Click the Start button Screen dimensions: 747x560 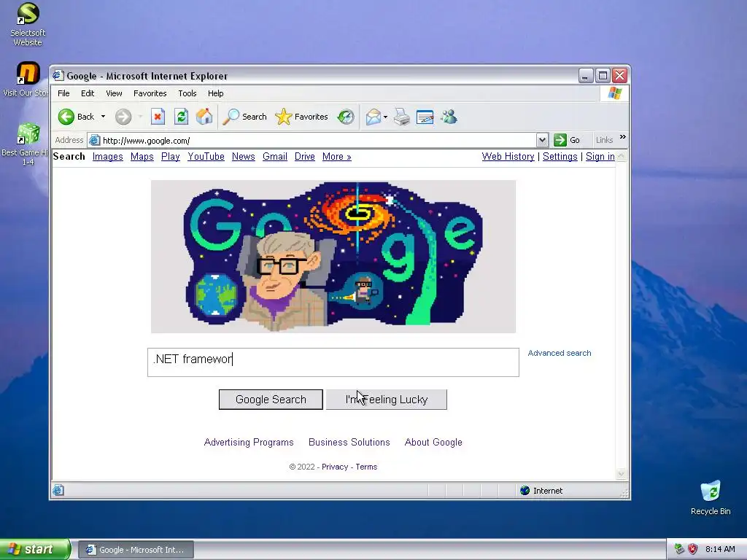[35, 549]
